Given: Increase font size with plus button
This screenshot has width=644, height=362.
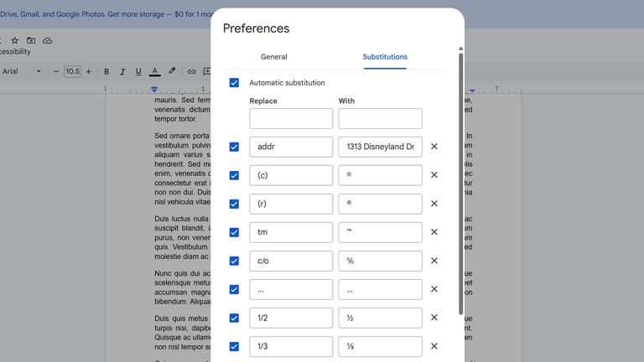Looking at the screenshot, I should 88,71.
